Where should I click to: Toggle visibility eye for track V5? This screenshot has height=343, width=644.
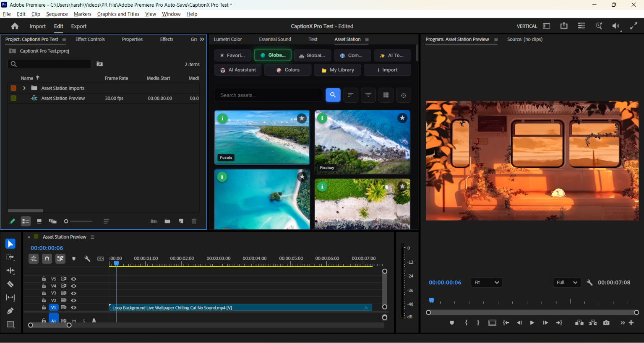[74, 279]
